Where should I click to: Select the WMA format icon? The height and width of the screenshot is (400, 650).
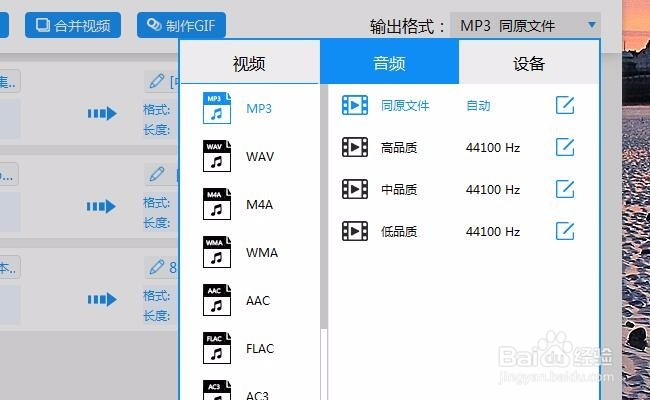tap(216, 252)
